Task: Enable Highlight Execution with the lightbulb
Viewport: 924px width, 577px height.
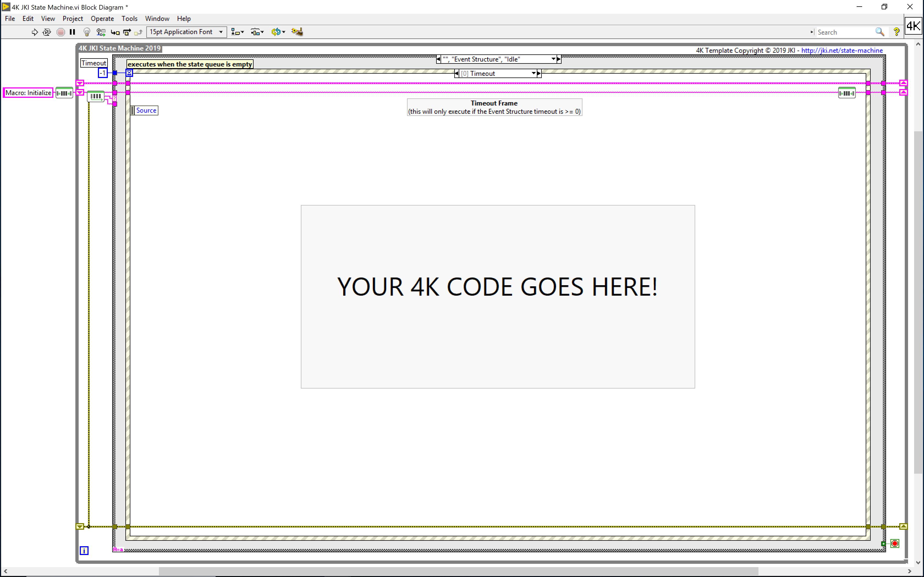Action: pos(87,32)
